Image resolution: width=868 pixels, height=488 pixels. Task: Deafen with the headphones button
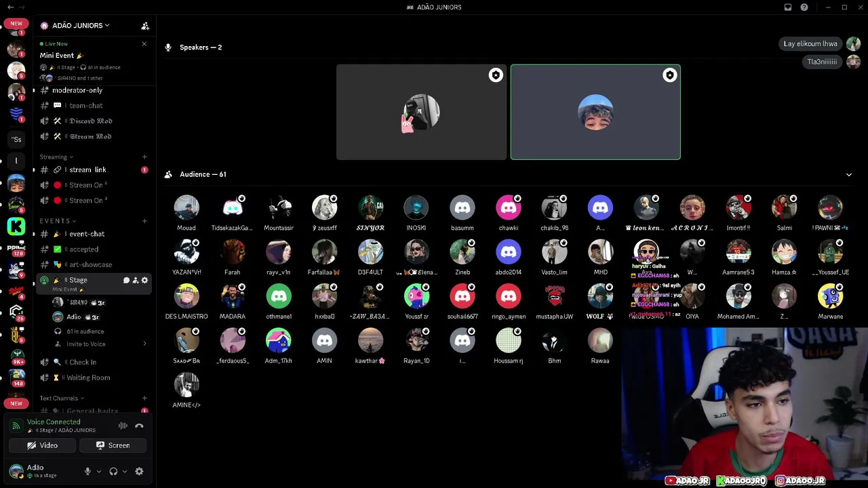click(x=113, y=472)
